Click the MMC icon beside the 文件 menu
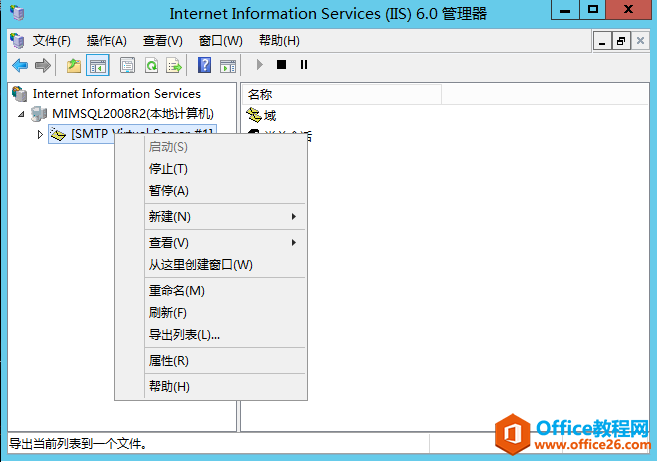658x462 pixels. pyautogui.click(x=17, y=41)
